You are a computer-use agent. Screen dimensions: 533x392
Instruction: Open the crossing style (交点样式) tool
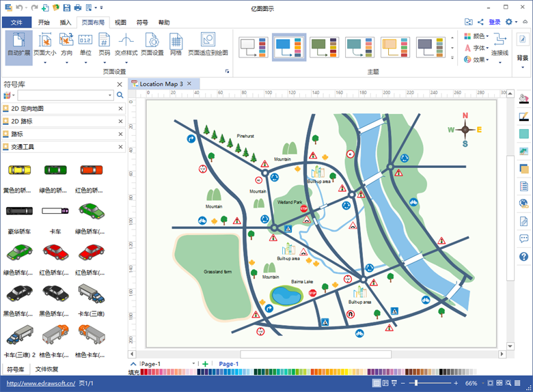(x=126, y=47)
